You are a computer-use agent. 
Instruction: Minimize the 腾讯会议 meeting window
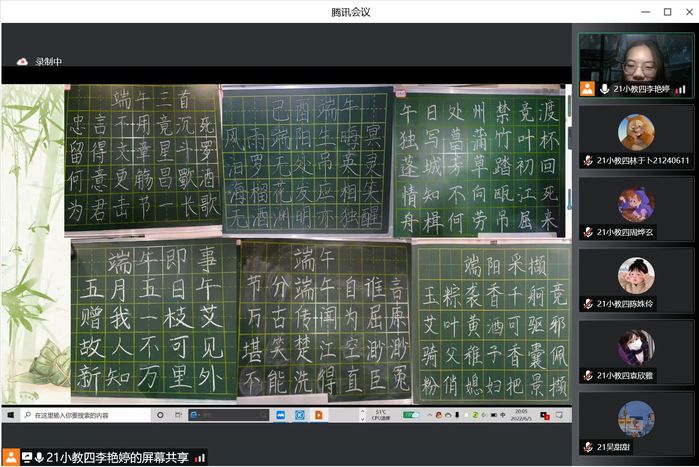pos(640,11)
